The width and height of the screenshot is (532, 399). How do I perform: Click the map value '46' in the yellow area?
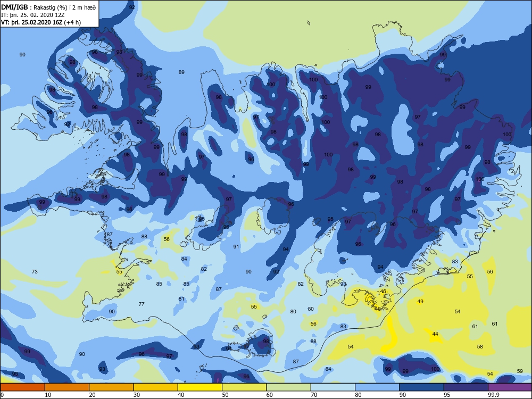point(383,292)
